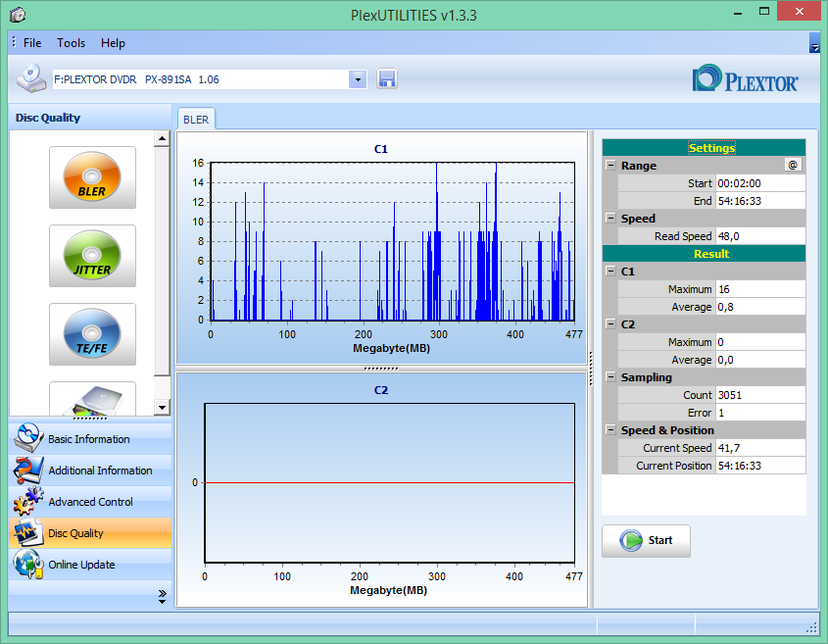Click the Plextor logo

pos(745,78)
